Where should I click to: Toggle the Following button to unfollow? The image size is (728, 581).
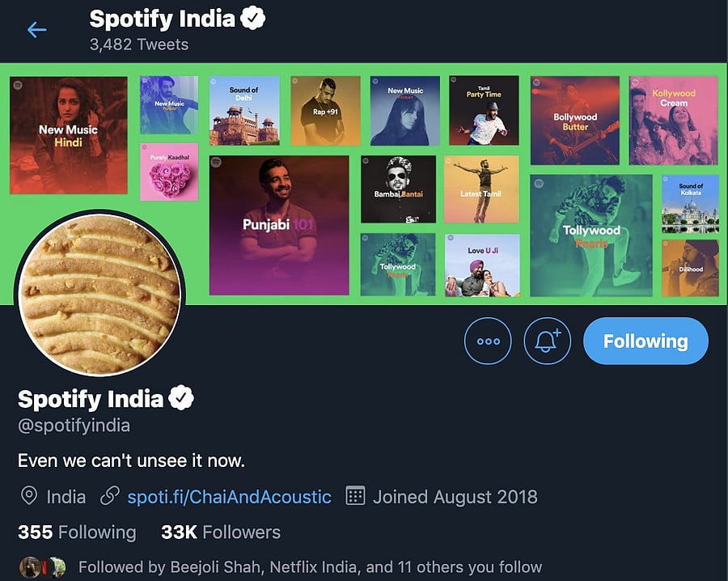coord(645,341)
